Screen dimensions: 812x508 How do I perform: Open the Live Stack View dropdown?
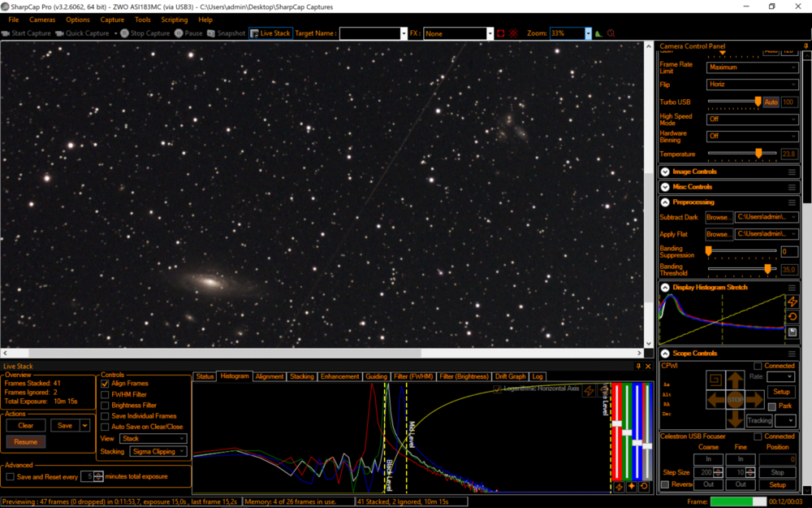click(153, 439)
